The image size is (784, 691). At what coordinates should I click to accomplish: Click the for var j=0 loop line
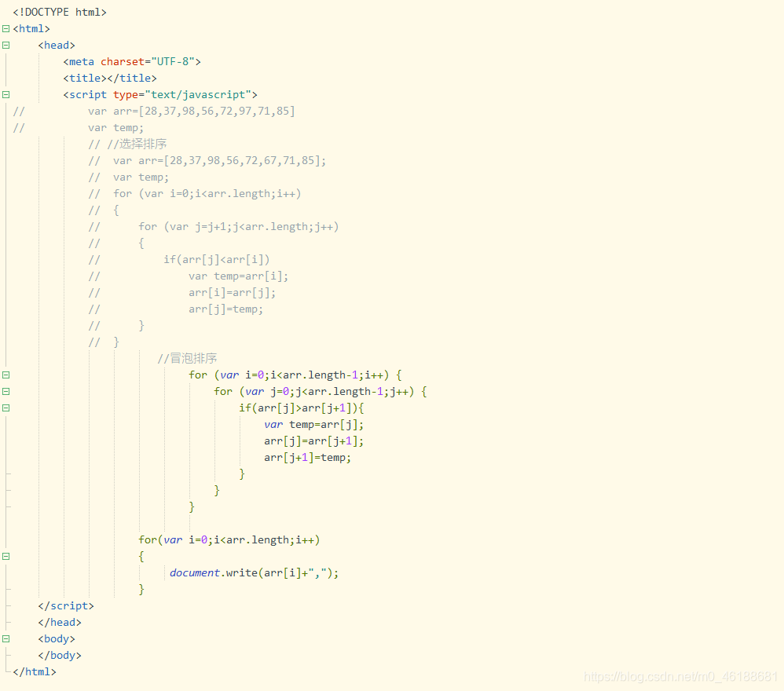321,391
